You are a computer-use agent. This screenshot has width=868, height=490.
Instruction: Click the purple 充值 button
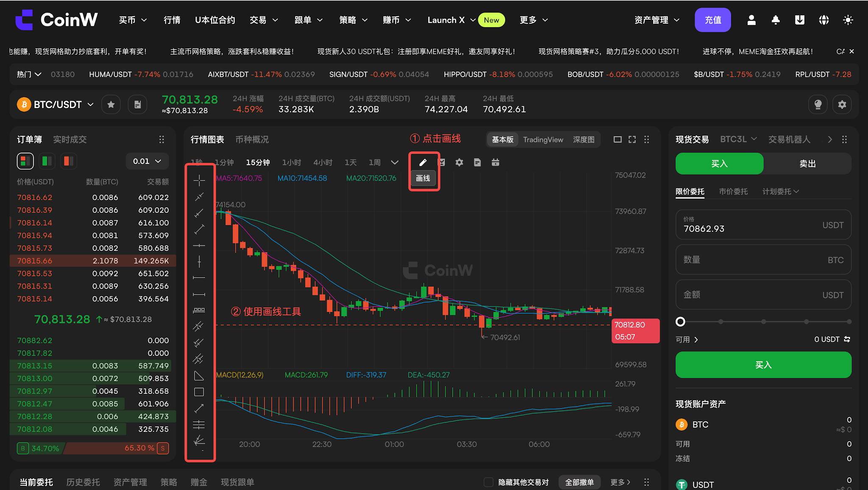[713, 20]
